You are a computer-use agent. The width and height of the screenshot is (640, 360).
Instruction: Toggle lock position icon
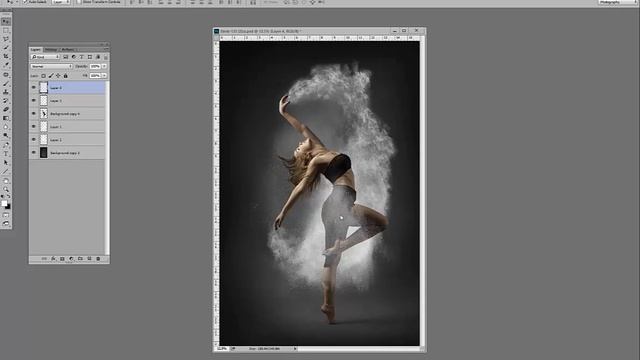[58, 76]
